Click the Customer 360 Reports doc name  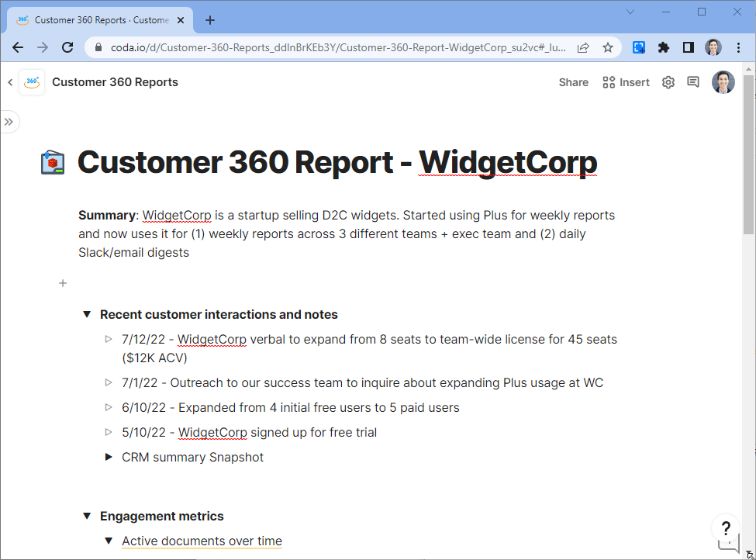click(115, 82)
